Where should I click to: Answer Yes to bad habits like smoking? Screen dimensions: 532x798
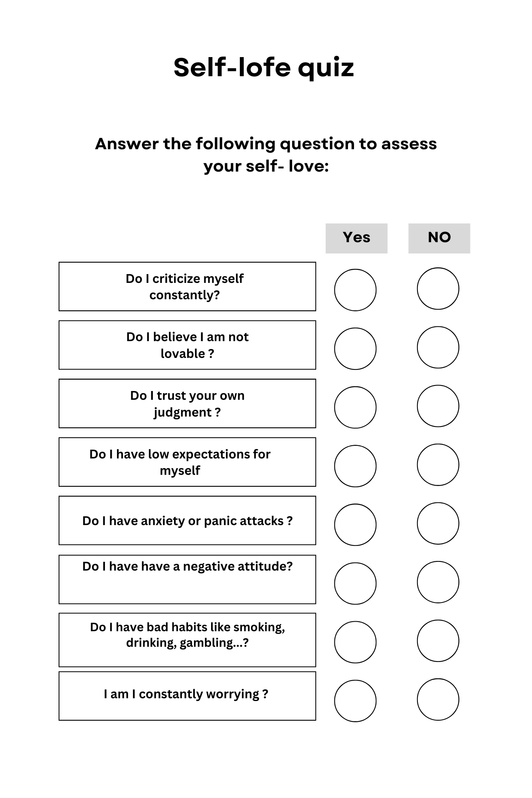[355, 642]
